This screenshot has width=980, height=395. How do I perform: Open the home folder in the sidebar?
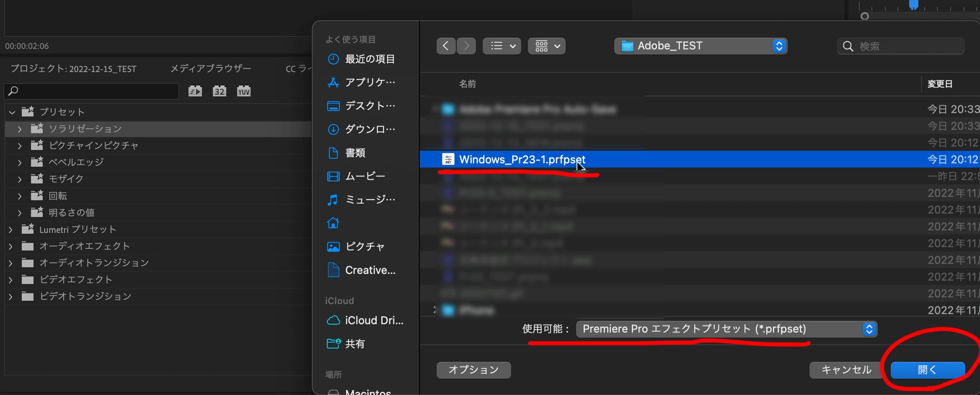[x=333, y=223]
